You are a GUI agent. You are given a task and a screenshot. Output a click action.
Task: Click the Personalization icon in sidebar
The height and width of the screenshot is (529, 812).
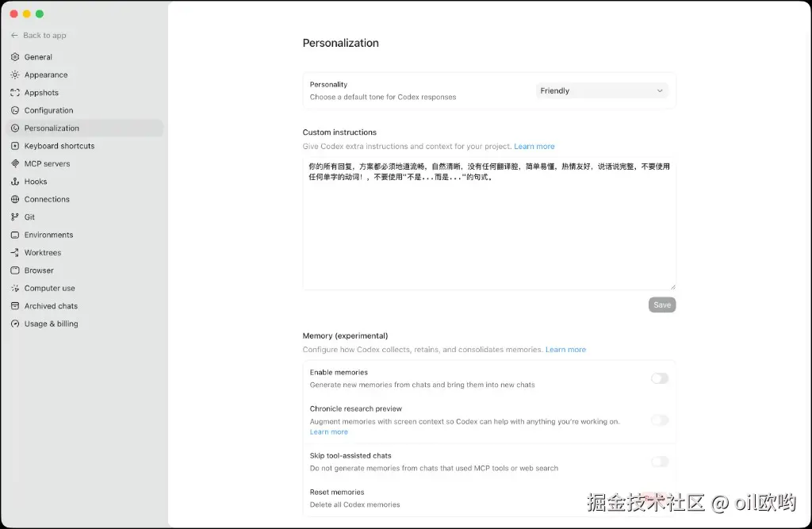coord(15,128)
